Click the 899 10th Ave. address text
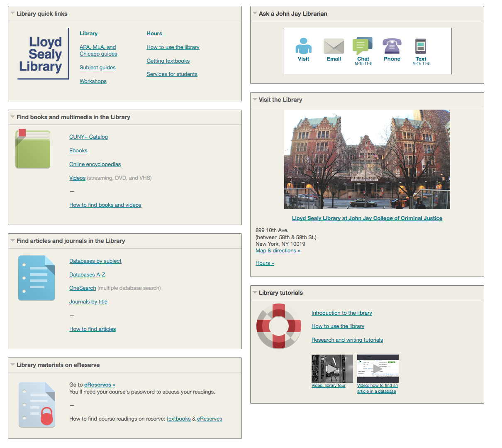Viewport: 502px width, 448px height. tap(272, 230)
